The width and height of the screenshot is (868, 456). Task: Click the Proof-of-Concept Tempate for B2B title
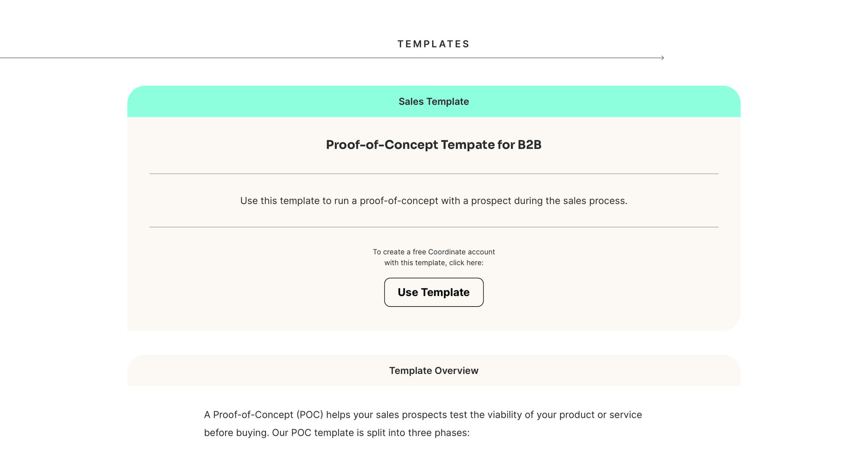coord(434,145)
